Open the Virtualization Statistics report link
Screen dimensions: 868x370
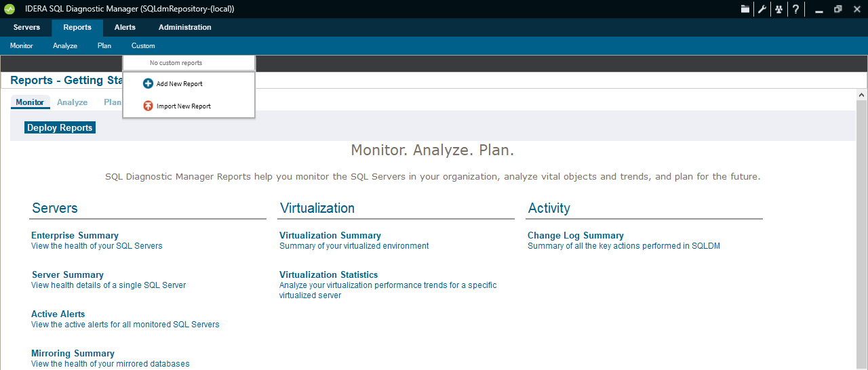(x=328, y=275)
